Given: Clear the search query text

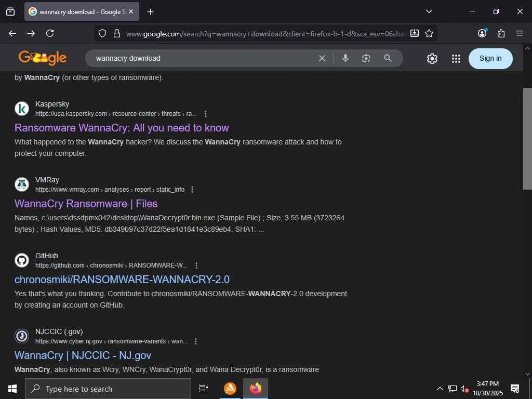Looking at the screenshot, I should [x=322, y=58].
